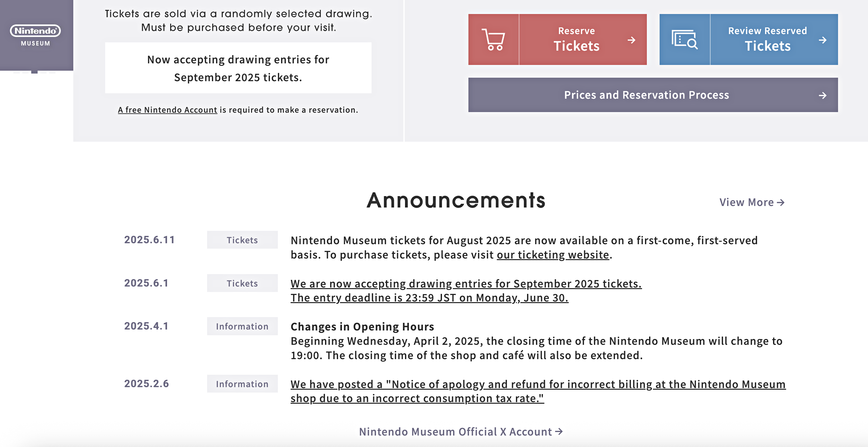The height and width of the screenshot is (447, 868).
Task: Click the arrow next to View More
Action: point(781,202)
